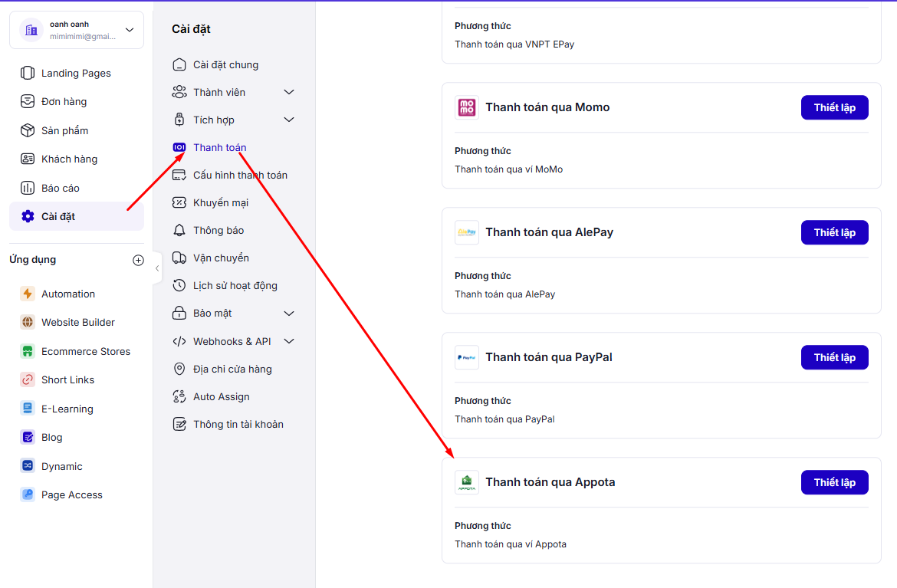Expand the Thành viên submenu
This screenshot has width=897, height=588.
[x=289, y=92]
